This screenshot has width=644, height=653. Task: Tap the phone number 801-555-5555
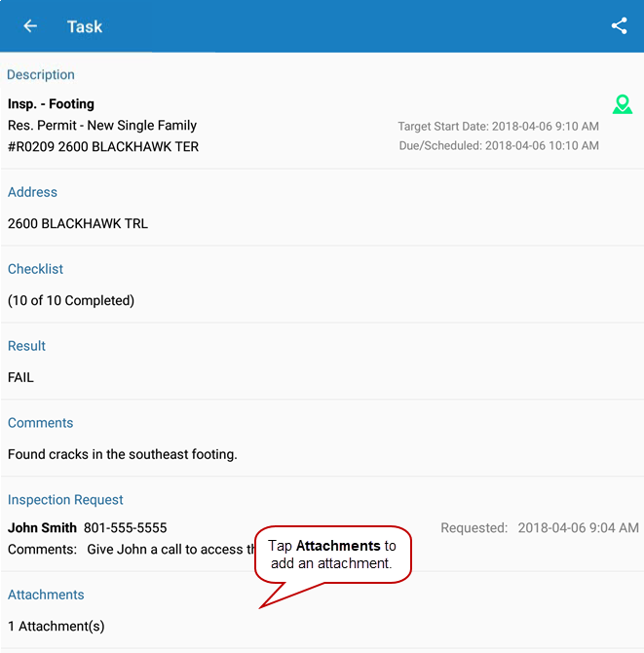(125, 528)
